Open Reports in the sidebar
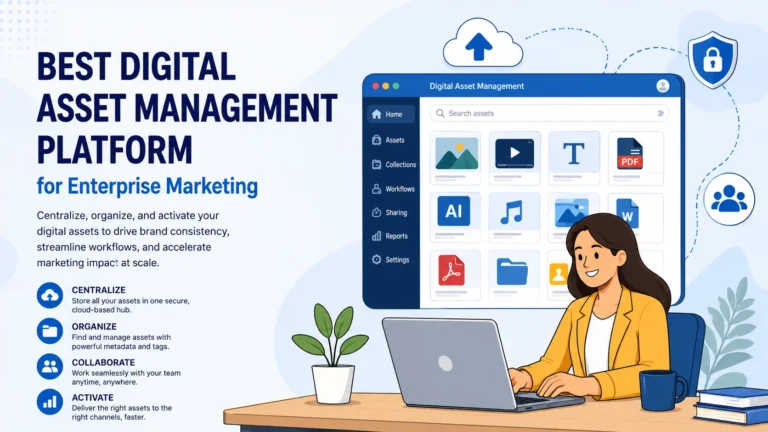 pyautogui.click(x=389, y=236)
